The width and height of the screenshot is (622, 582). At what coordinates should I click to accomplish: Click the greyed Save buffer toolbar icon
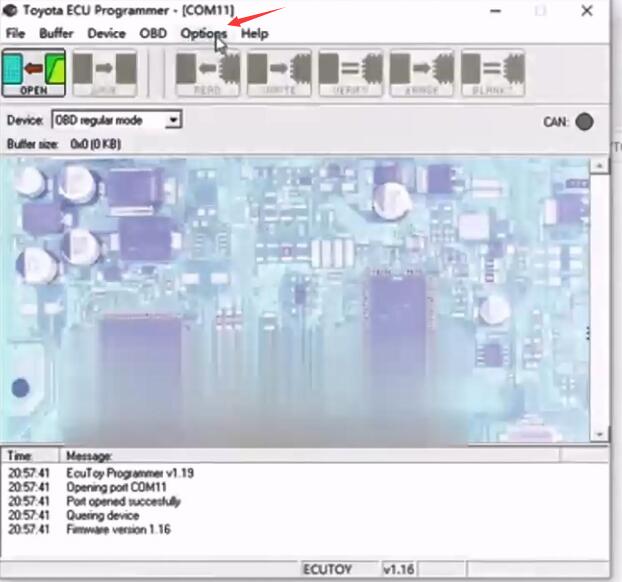coord(105,73)
